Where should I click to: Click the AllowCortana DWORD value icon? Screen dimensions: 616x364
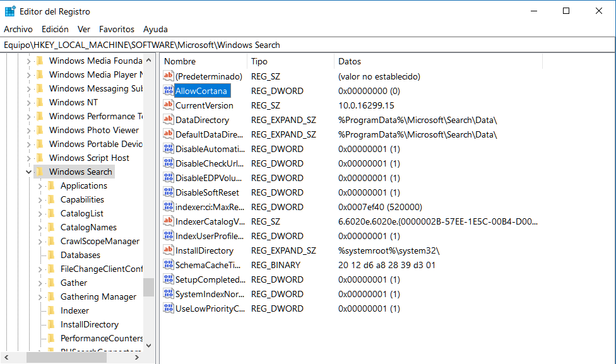tap(168, 91)
